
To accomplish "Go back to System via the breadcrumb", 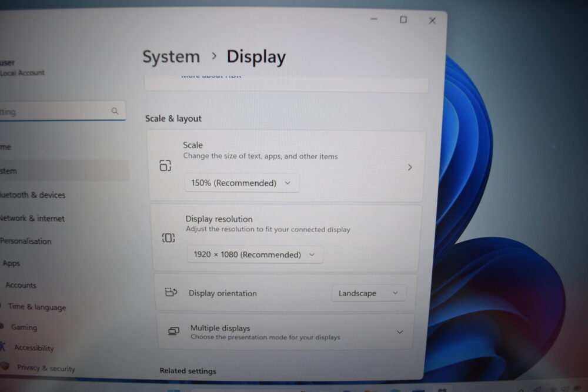I will tap(171, 56).
